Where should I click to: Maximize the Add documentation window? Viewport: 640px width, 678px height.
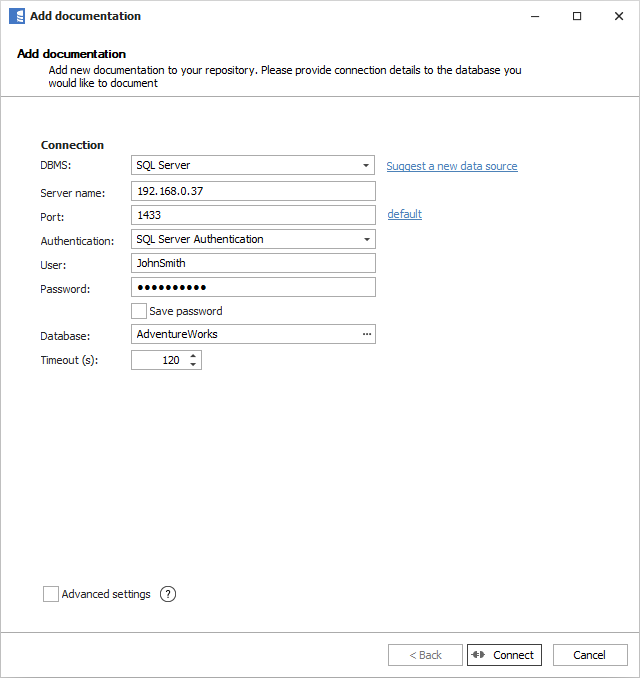coord(577,16)
